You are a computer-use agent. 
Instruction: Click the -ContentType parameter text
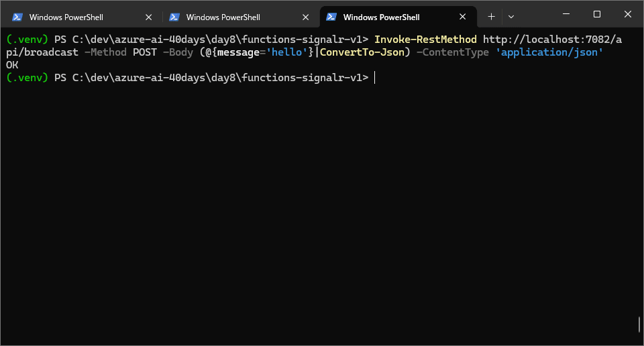[x=453, y=52]
